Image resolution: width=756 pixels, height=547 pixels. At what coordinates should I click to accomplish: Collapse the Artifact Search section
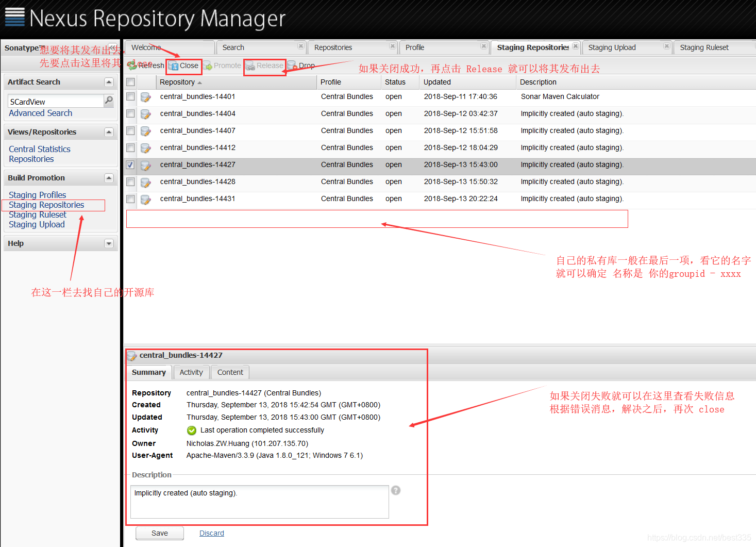[109, 82]
